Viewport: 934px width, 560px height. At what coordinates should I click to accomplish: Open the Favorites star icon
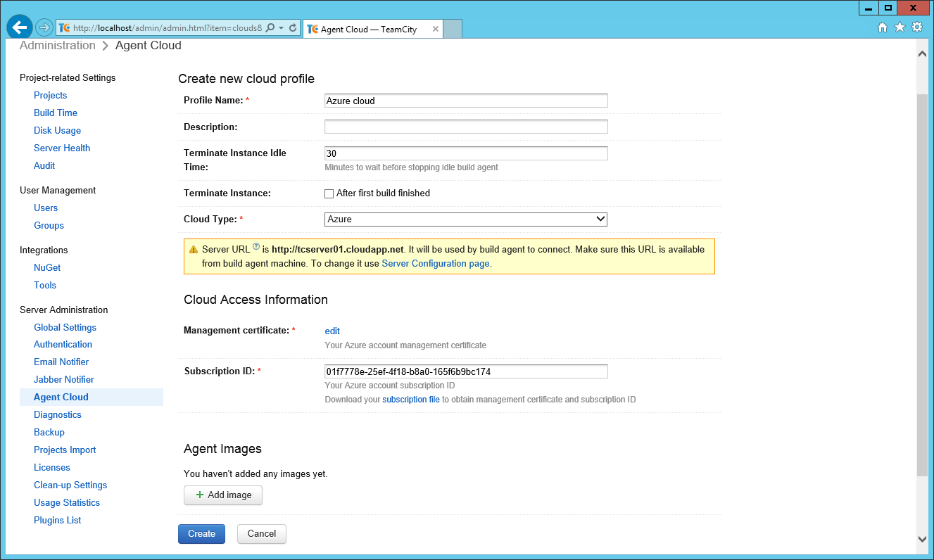[900, 27]
